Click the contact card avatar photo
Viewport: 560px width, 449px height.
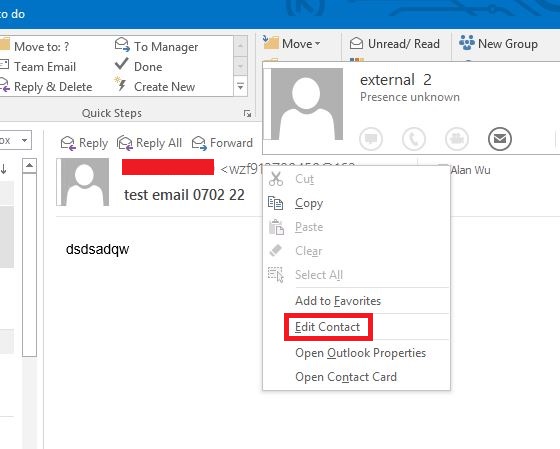307,104
